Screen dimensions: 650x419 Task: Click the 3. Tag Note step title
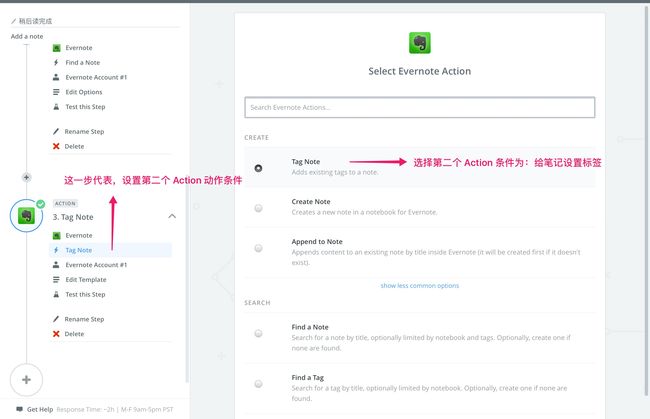[73, 217]
